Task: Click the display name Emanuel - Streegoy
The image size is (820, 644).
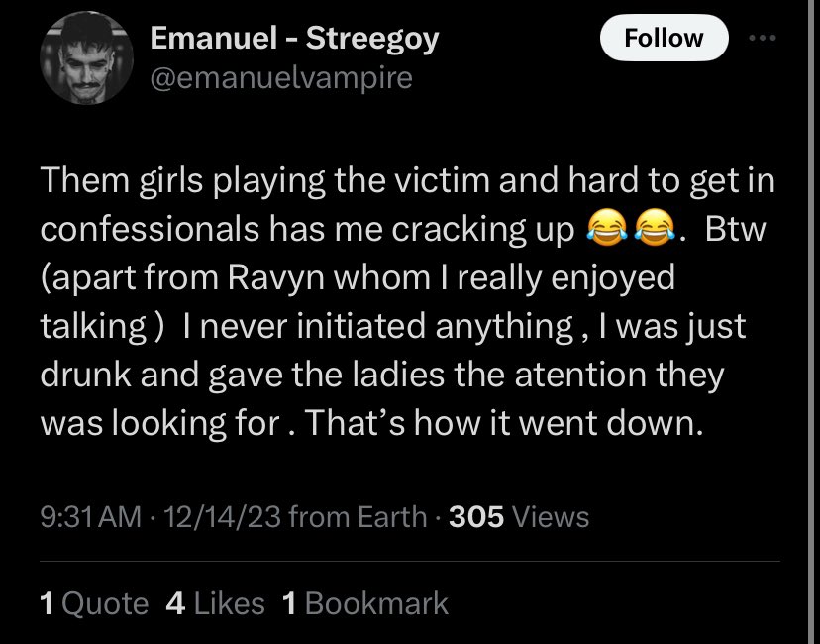Action: 294,39
